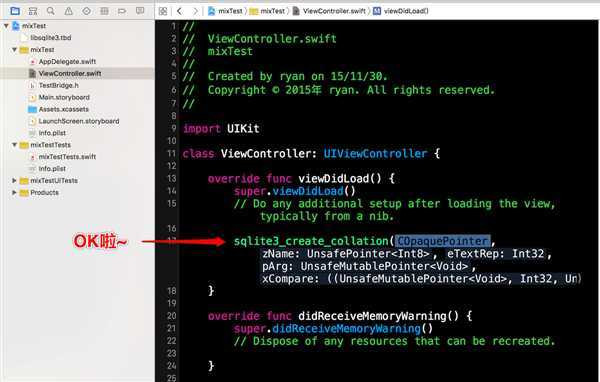Open the Find navigator magnifier icon
Viewport: 600px width, 382px height.
[x=51, y=11]
